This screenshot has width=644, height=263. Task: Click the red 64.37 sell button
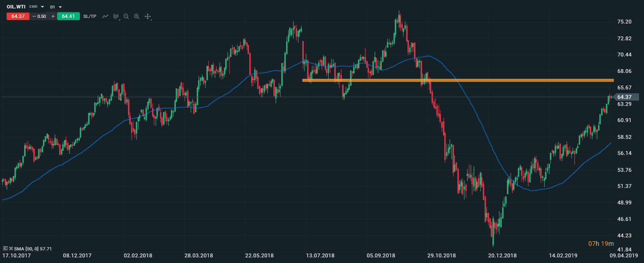point(18,16)
